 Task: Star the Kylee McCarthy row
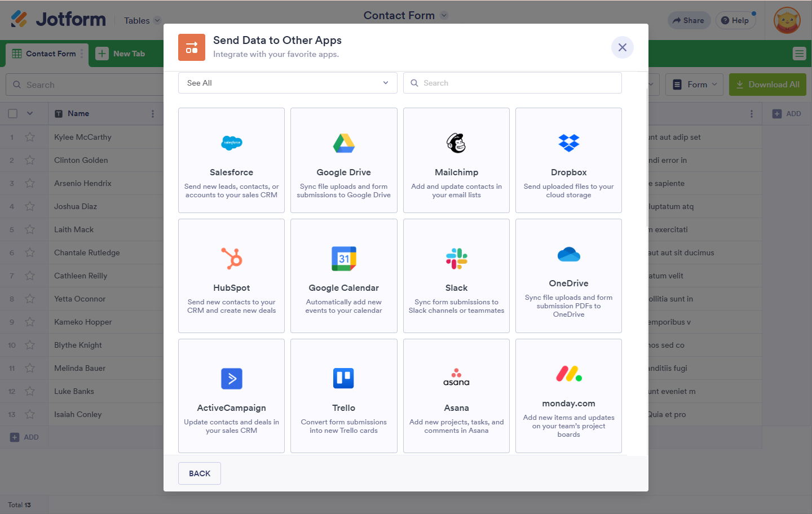pos(30,137)
